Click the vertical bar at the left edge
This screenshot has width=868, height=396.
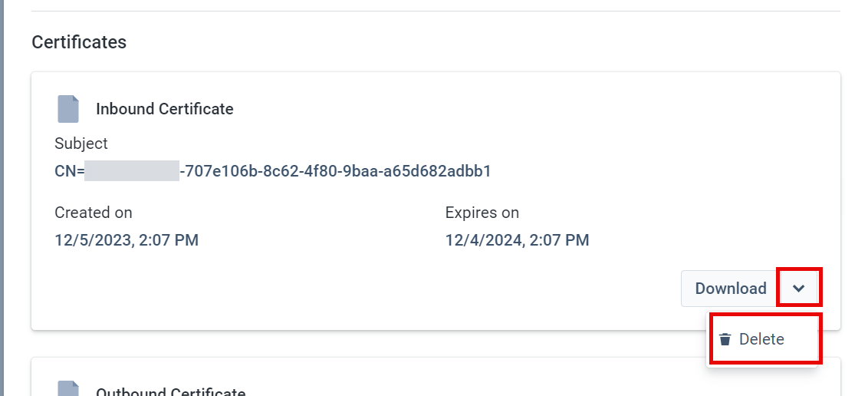click(2, 198)
